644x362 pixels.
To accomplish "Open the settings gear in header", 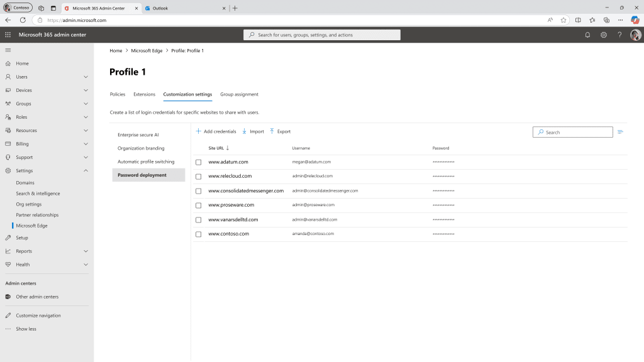I will (x=603, y=35).
